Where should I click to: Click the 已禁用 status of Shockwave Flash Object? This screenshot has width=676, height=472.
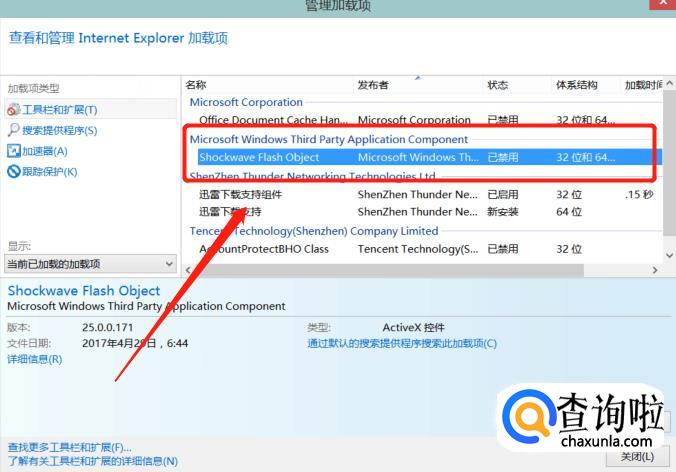[x=503, y=157]
